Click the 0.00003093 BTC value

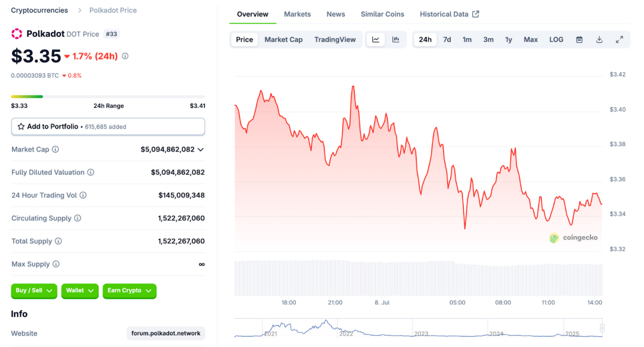[x=34, y=76]
